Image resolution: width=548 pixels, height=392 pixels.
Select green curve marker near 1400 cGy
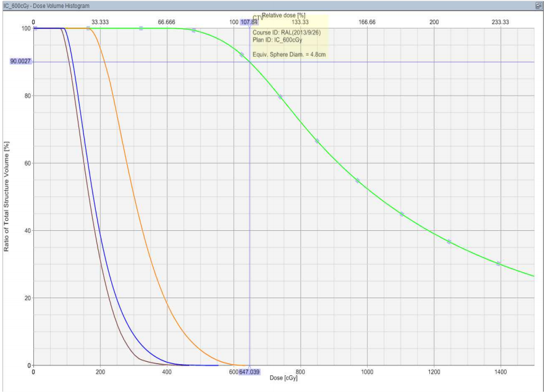point(498,264)
